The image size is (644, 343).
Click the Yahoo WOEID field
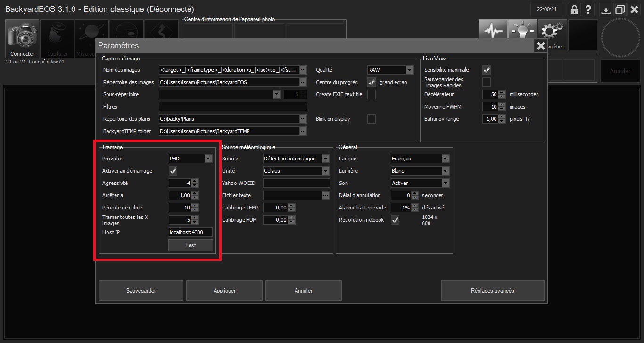[x=297, y=183]
